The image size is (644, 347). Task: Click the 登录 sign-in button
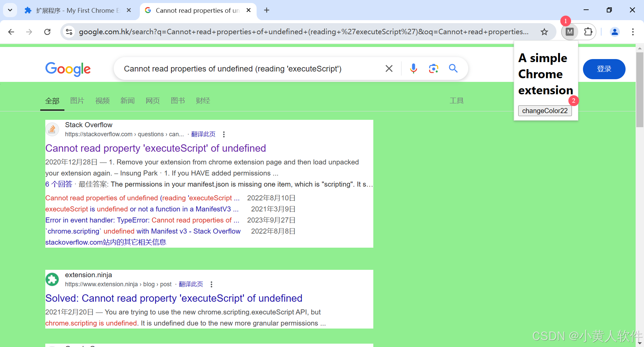tap(604, 69)
